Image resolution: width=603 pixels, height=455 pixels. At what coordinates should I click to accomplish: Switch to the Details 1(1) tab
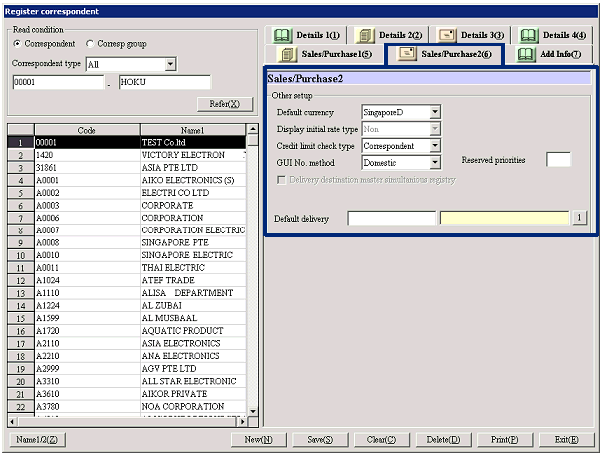pyautogui.click(x=306, y=35)
